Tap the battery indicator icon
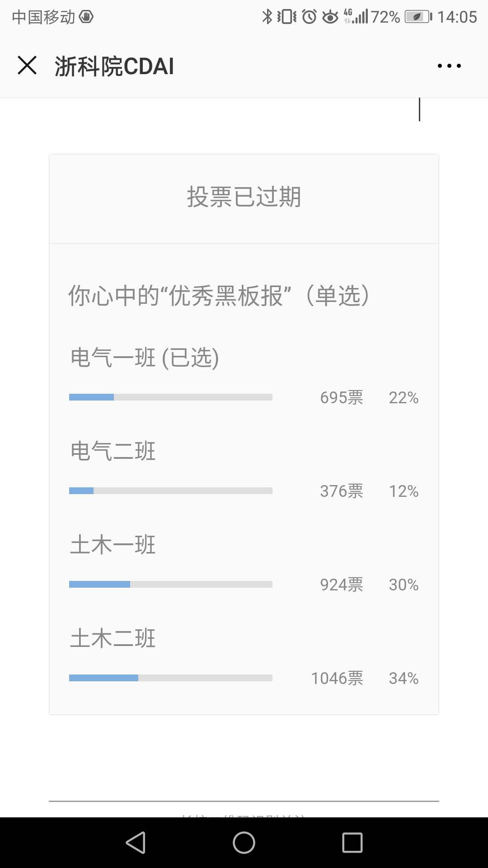This screenshot has height=868, width=488. point(418,17)
